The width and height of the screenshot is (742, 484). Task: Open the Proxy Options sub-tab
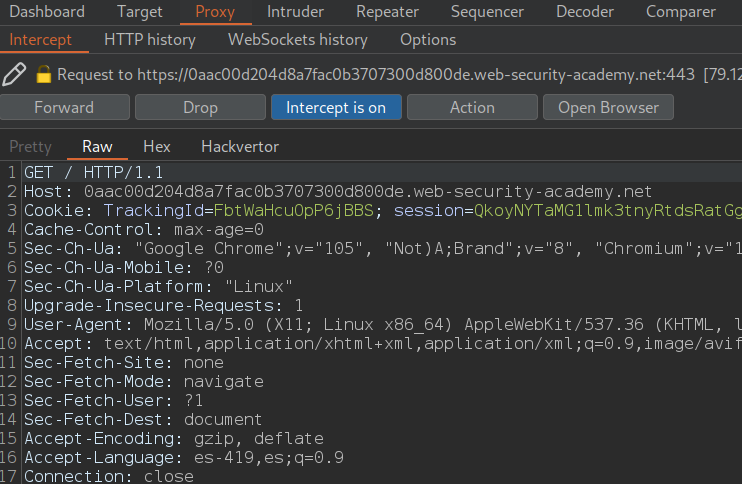coord(428,40)
